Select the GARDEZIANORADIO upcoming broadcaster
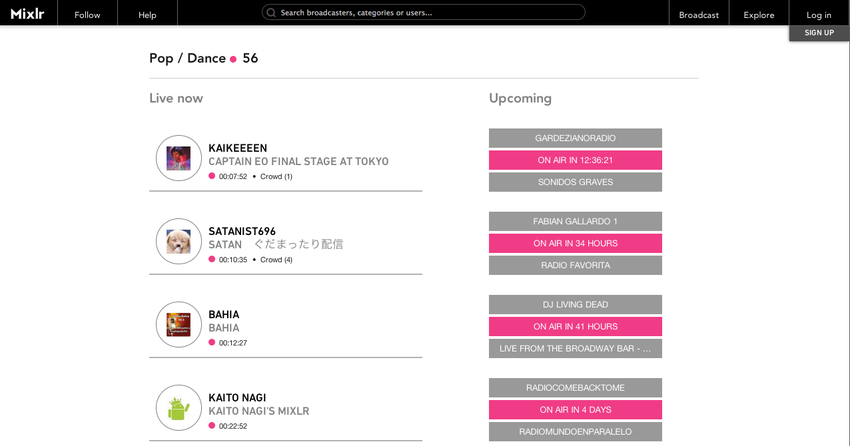Viewport: 850px width, 446px height. 575,138
